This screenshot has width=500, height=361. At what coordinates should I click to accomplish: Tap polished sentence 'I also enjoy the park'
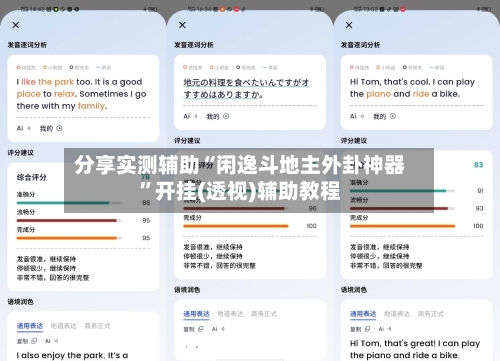pos(72,356)
